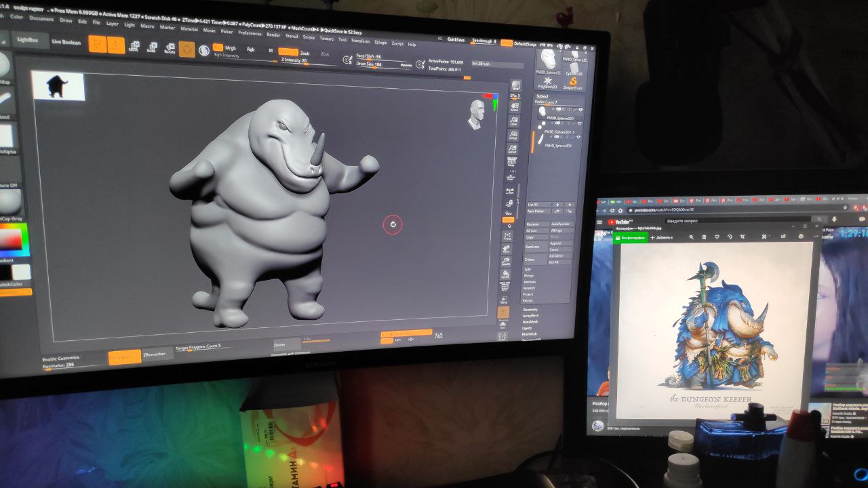Click the Zoom icon below Scroll
Image resolution: width=868 pixels, height=488 pixels.
[513, 121]
